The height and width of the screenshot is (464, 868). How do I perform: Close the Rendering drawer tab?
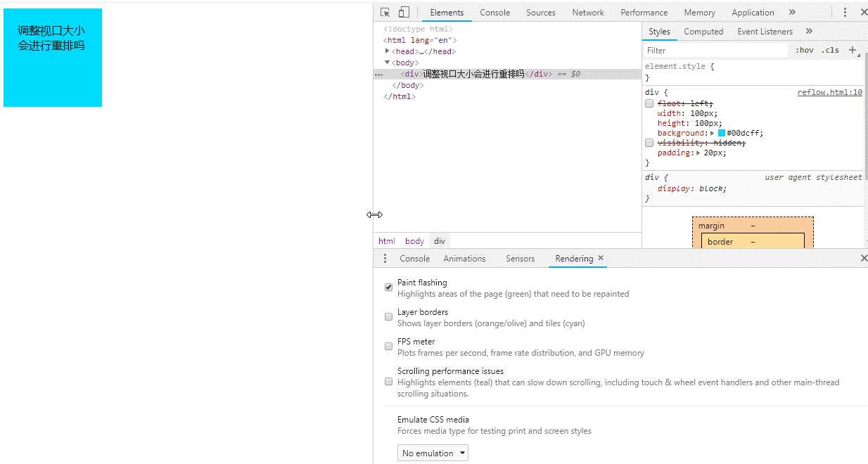click(601, 258)
